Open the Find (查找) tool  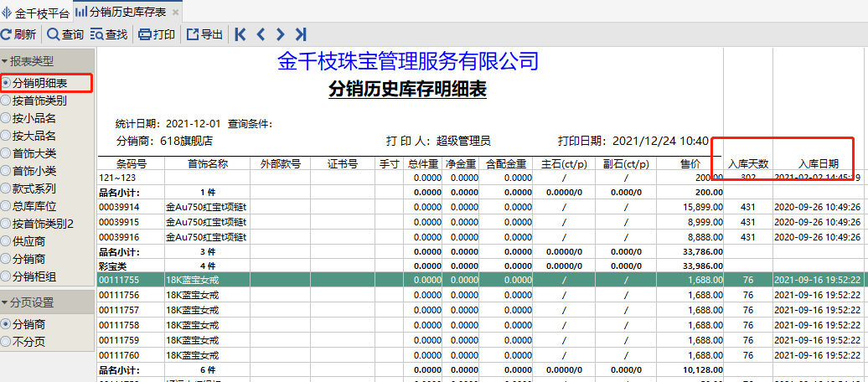click(x=96, y=34)
